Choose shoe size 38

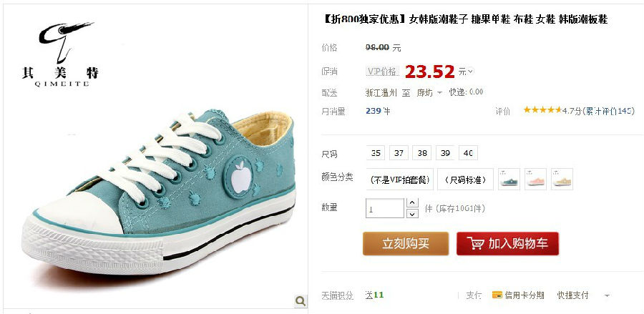click(x=422, y=153)
